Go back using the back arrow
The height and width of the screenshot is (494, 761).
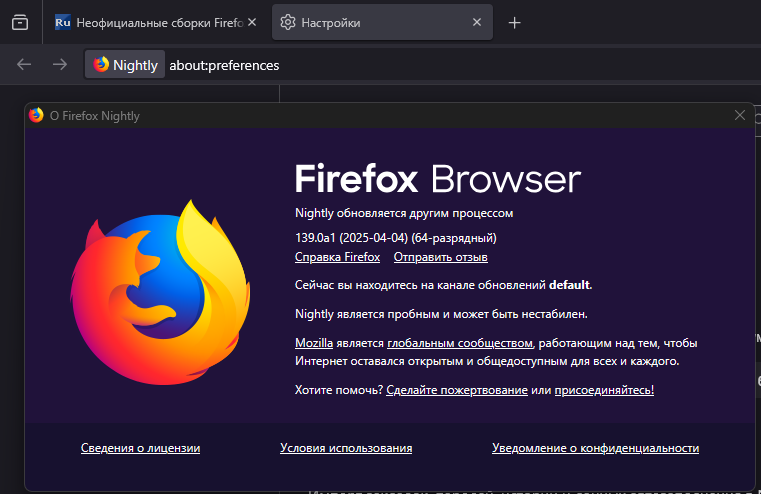pyautogui.click(x=24, y=65)
